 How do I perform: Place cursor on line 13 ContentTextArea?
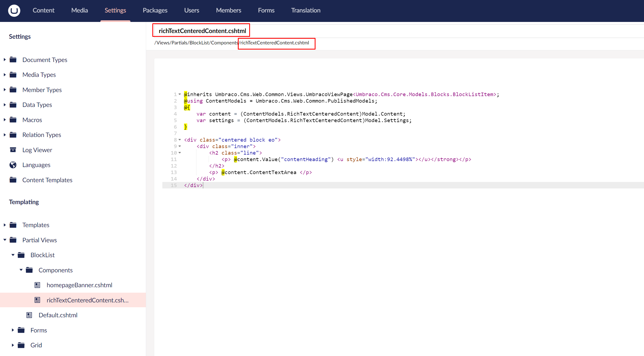point(260,172)
